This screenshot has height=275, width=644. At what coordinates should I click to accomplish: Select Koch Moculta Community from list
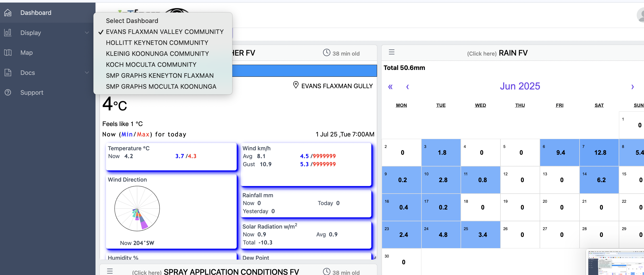pos(151,65)
